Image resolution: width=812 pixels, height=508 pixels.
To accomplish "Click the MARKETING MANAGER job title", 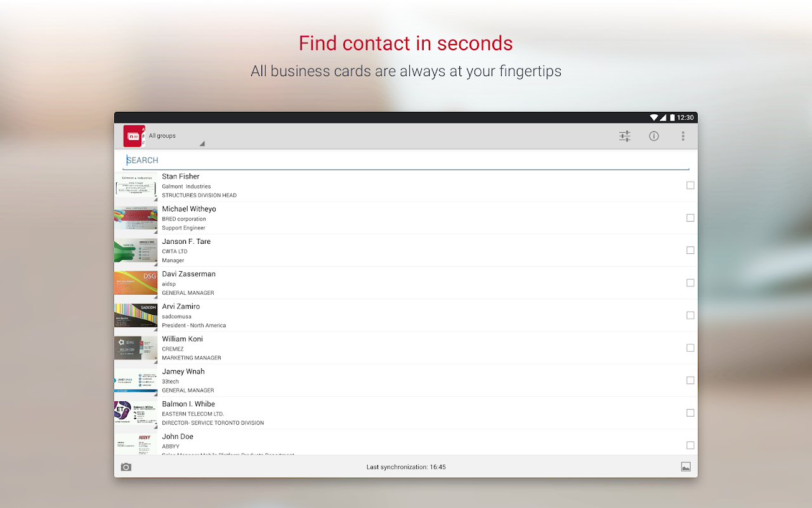I will 192,358.
